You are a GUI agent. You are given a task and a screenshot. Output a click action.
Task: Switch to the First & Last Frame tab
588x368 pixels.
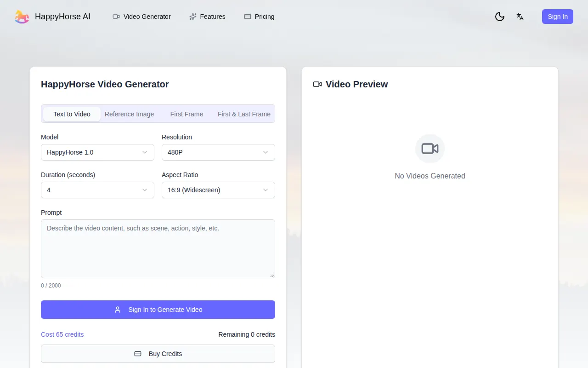coord(244,114)
